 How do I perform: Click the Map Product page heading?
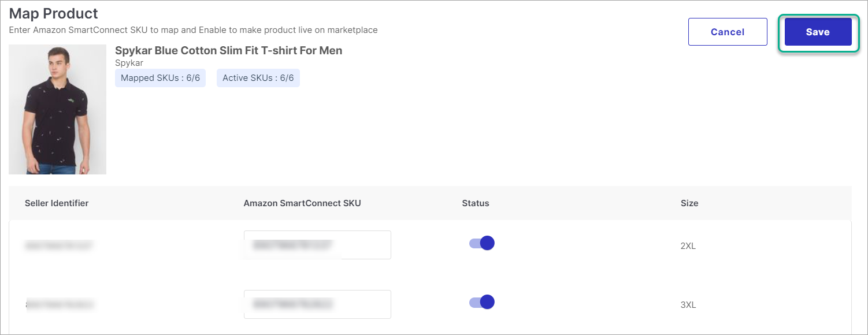point(53,13)
